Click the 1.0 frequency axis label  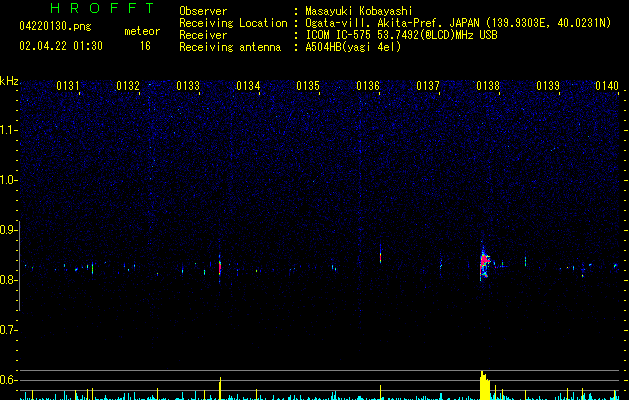[9, 180]
